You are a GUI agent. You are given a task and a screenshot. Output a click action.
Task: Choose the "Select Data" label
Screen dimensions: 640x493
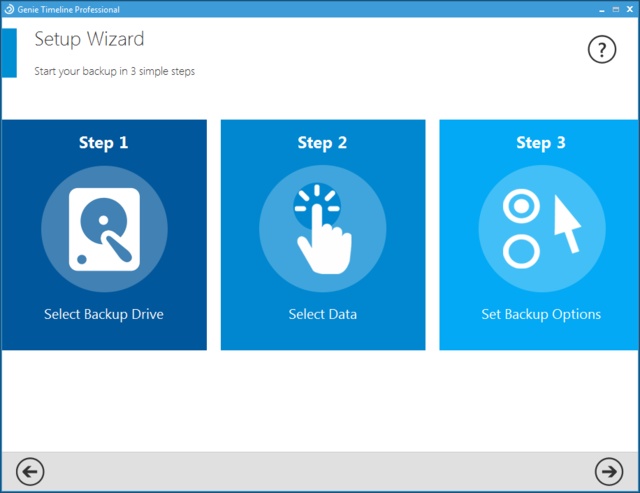pyautogui.click(x=322, y=314)
